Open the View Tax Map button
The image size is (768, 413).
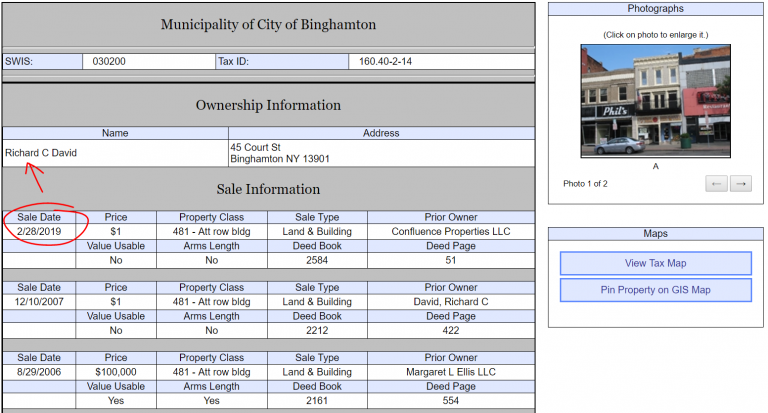[x=655, y=264]
